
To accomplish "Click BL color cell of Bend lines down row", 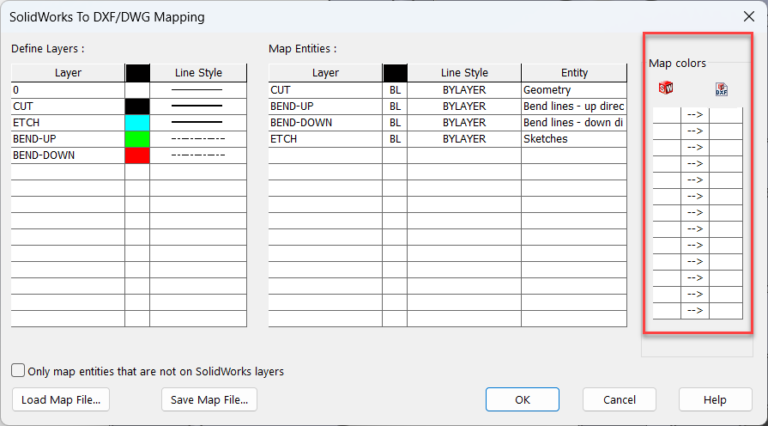I will [395, 122].
